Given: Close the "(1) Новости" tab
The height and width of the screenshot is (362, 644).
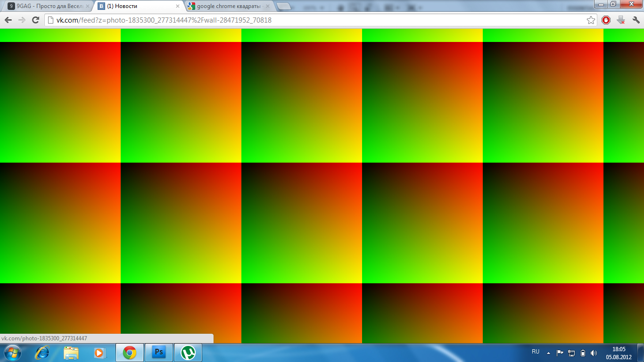Looking at the screenshot, I should tap(178, 7).
